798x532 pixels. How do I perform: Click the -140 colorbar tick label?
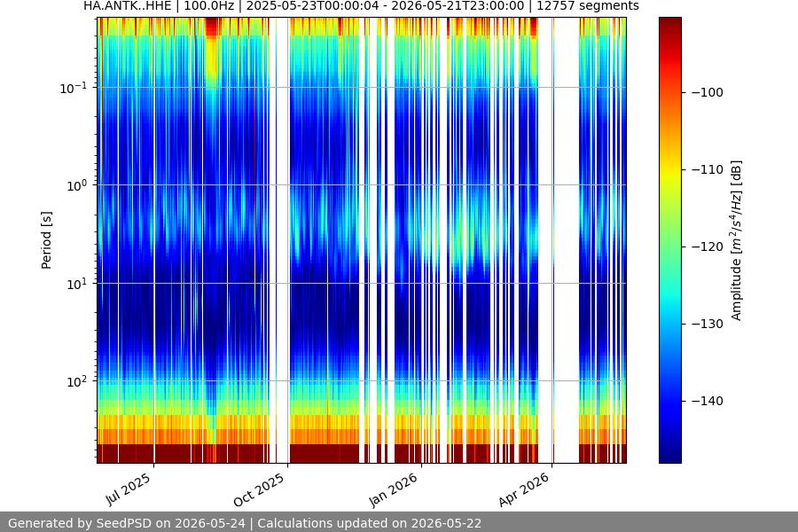coord(708,401)
